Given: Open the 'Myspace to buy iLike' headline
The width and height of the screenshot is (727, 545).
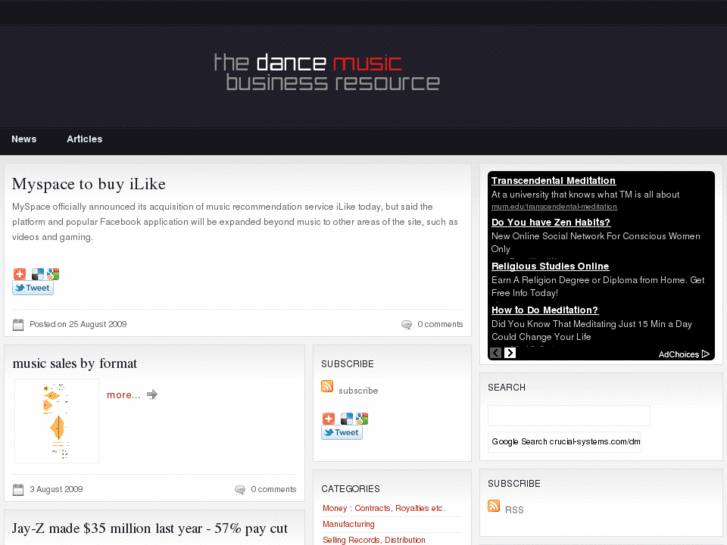Looking at the screenshot, I should [x=89, y=184].
